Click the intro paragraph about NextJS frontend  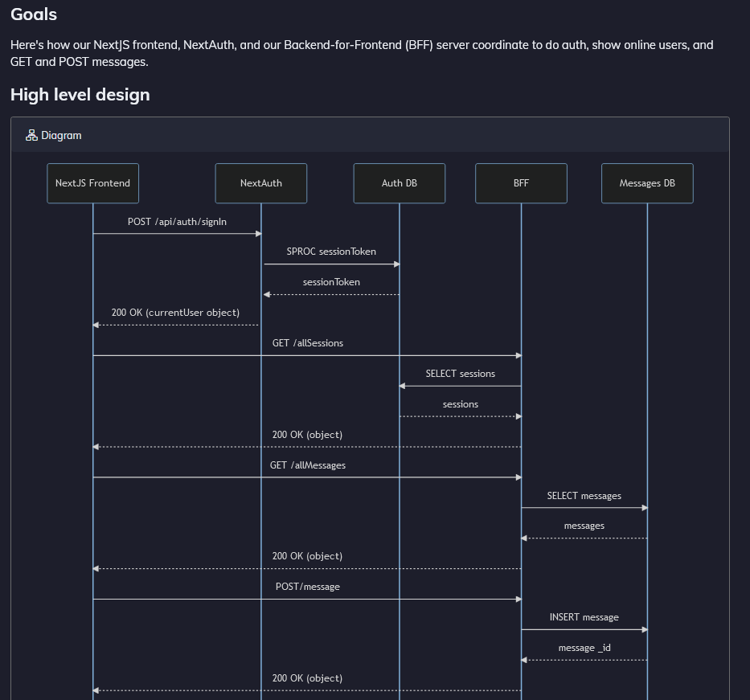pyautogui.click(x=362, y=54)
